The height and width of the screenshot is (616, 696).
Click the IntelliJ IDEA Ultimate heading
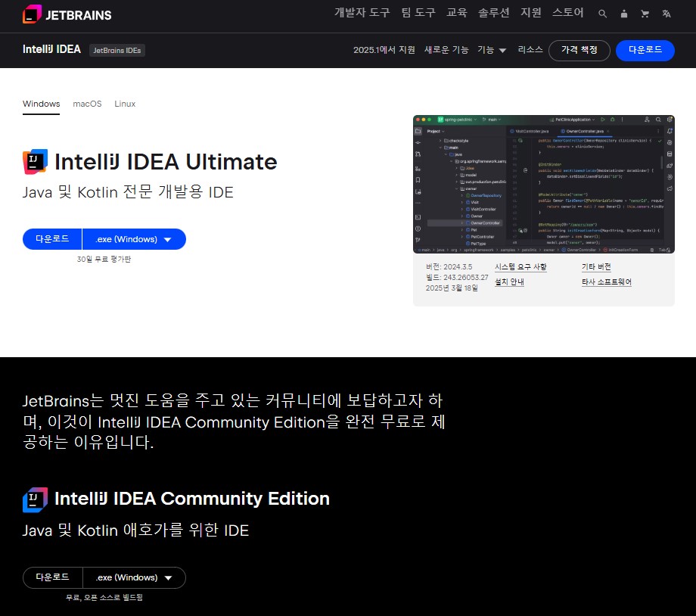[x=166, y=162]
